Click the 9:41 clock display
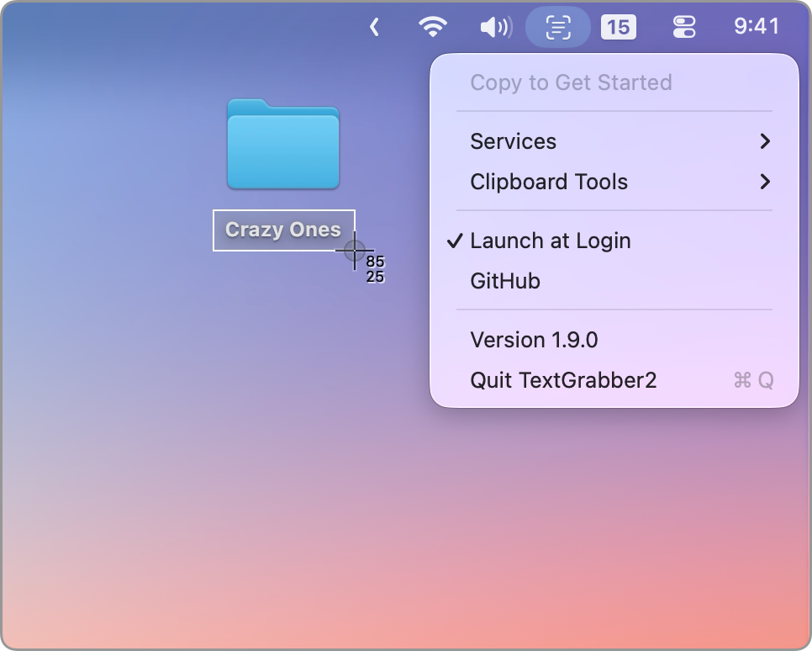Image resolution: width=812 pixels, height=651 pixels. click(x=755, y=26)
